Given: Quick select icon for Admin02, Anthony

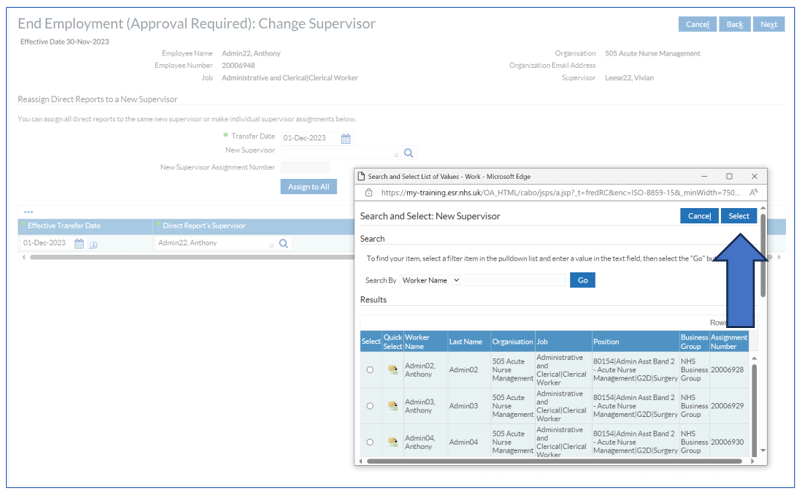Looking at the screenshot, I should pos(393,370).
